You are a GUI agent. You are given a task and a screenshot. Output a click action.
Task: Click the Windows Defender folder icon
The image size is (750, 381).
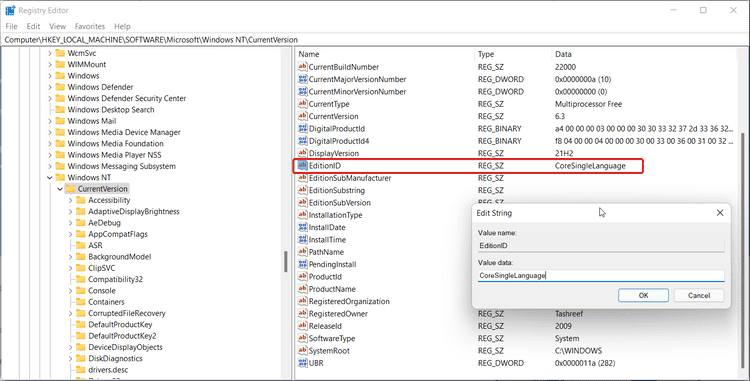pos(60,87)
